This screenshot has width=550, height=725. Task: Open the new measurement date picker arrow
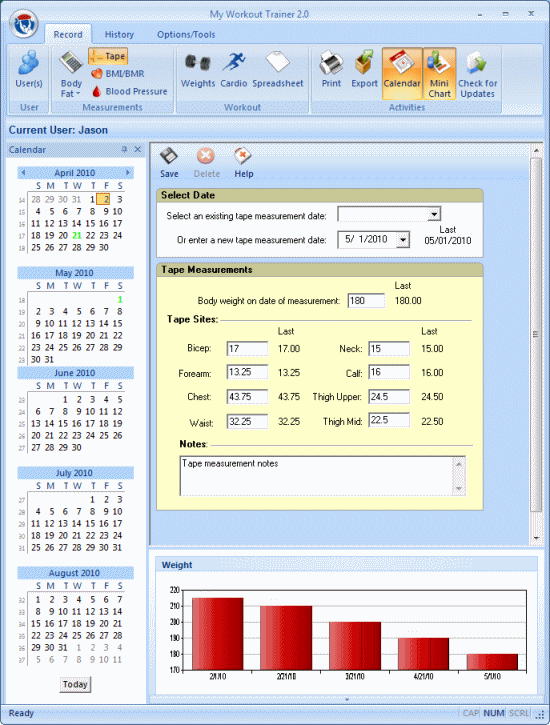click(403, 240)
